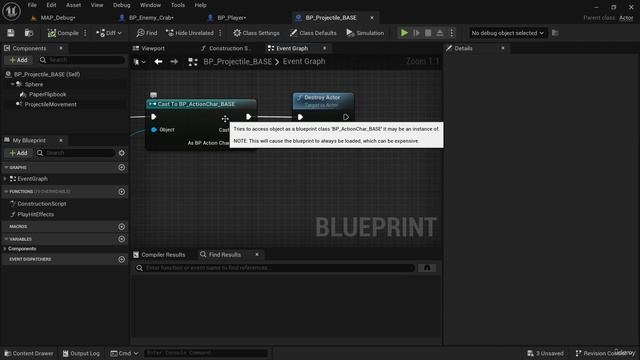The height and width of the screenshot is (360, 640).
Task: Compile the blueprint
Action: pos(63,33)
